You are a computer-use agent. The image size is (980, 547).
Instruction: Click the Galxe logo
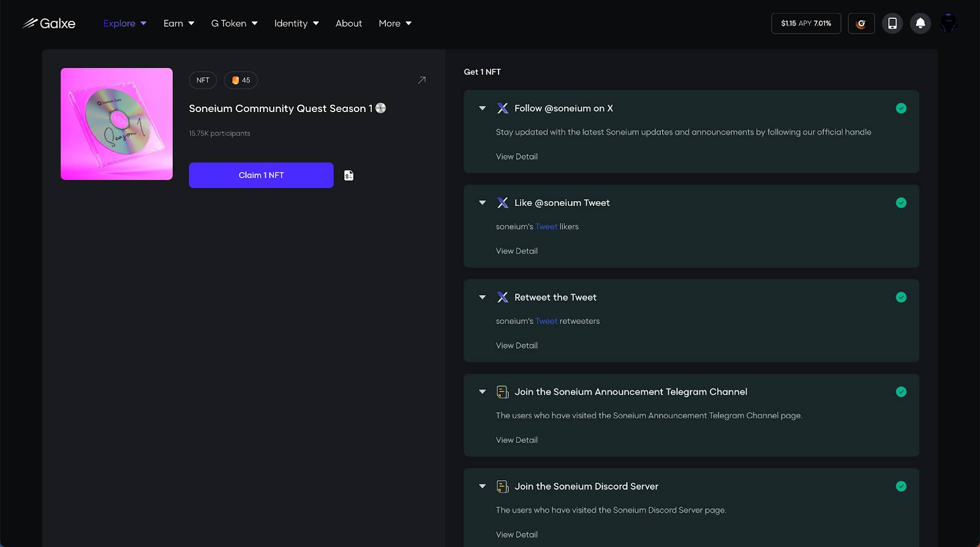point(49,23)
